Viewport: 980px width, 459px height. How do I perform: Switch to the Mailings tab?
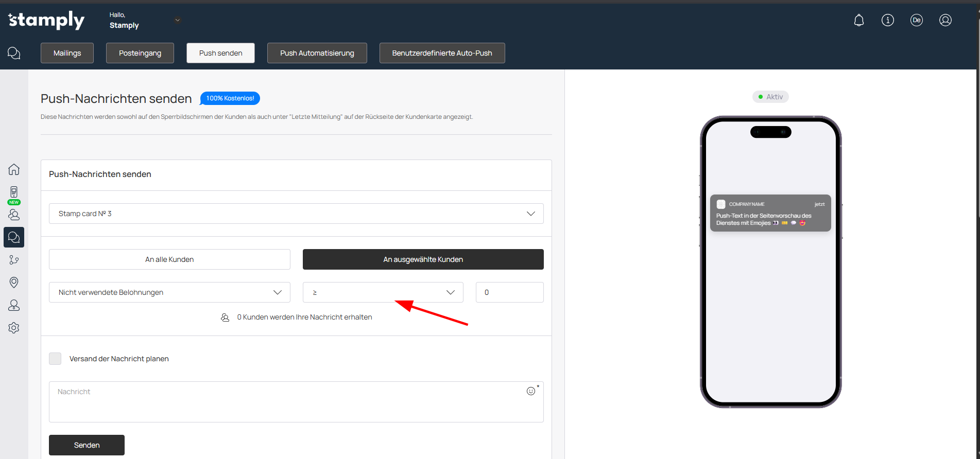click(x=67, y=53)
